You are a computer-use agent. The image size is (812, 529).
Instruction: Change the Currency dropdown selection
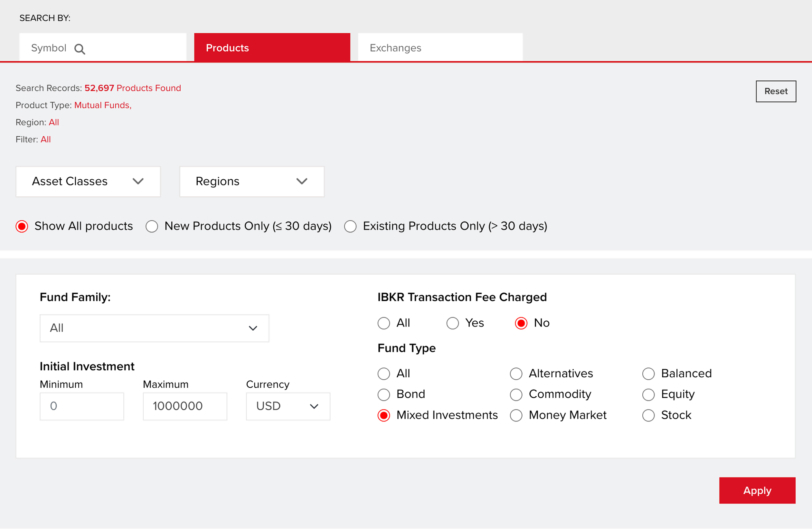pos(288,406)
